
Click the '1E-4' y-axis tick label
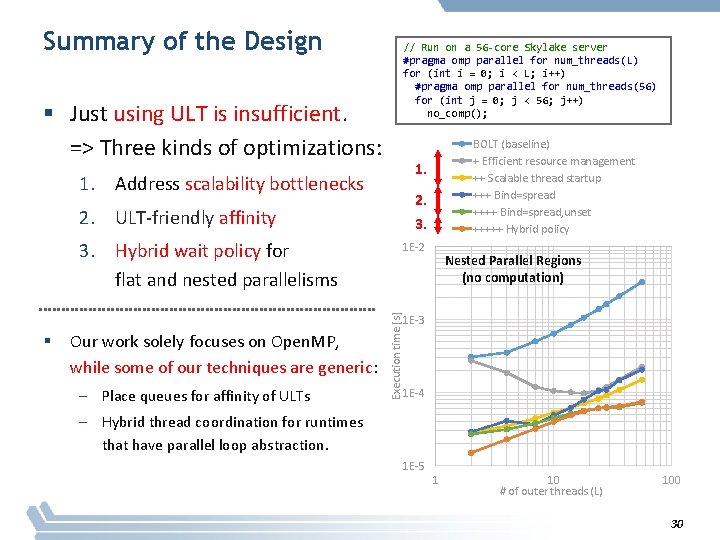(x=413, y=393)
